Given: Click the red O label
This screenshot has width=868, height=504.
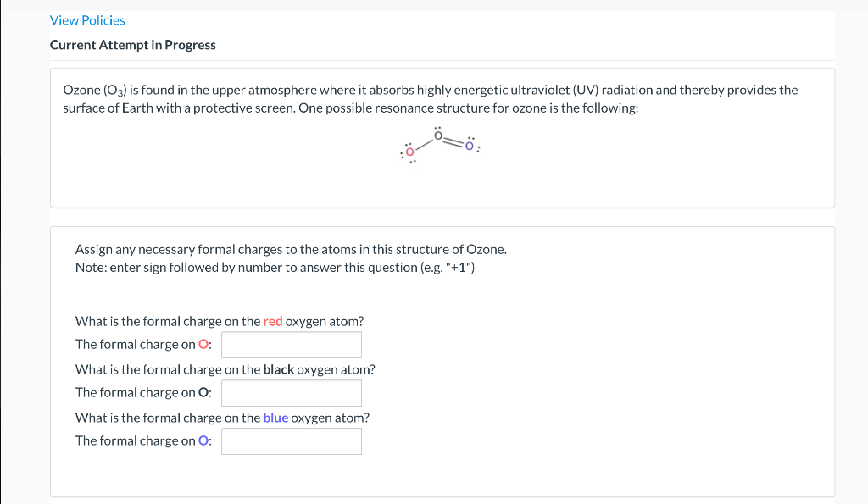Looking at the screenshot, I should click(203, 344).
